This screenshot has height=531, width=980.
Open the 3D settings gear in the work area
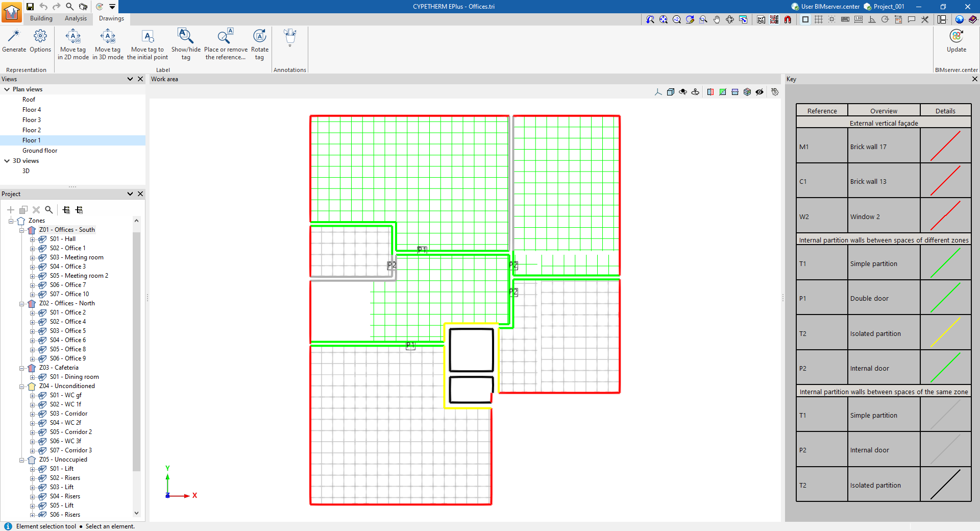[775, 92]
